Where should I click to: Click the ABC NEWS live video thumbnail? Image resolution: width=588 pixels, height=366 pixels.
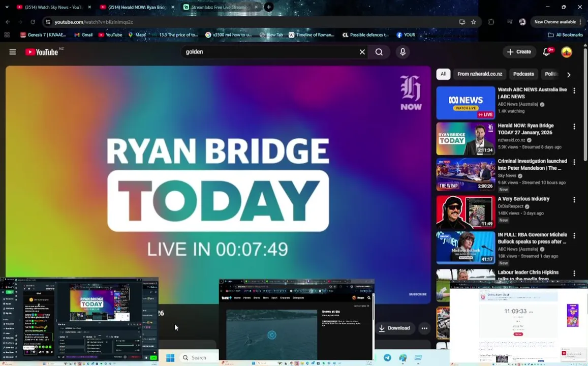pos(466,103)
